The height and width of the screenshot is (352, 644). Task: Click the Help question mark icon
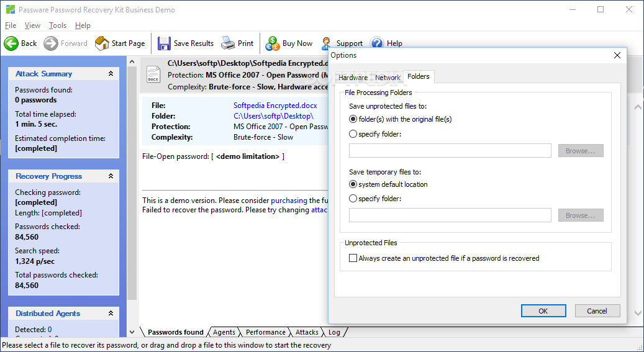[x=376, y=43]
